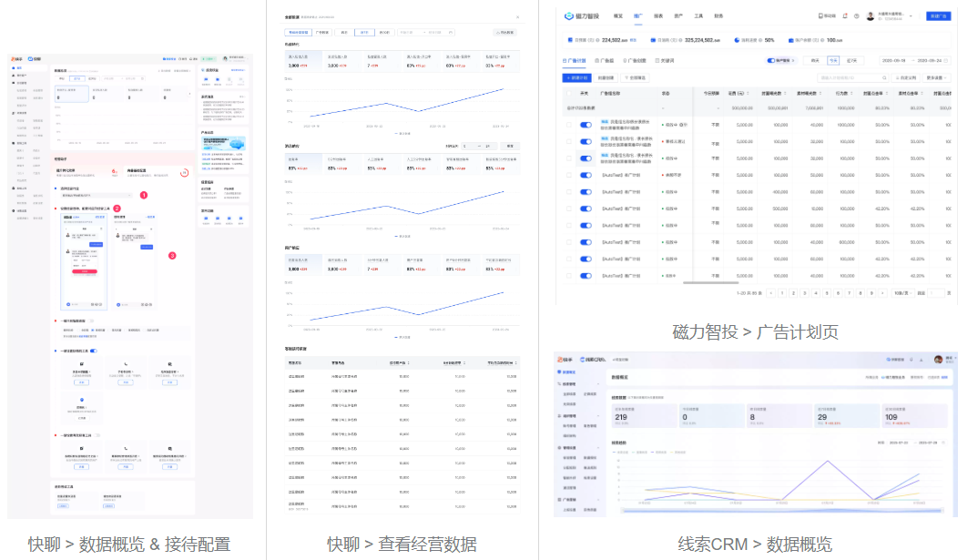Open the 广告计划页 date range picker
The width and height of the screenshot is (968, 560).
(915, 60)
